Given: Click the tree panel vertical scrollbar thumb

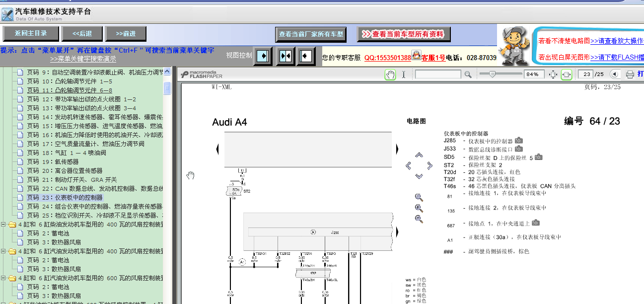Looking at the screenshot, I should [x=167, y=88].
